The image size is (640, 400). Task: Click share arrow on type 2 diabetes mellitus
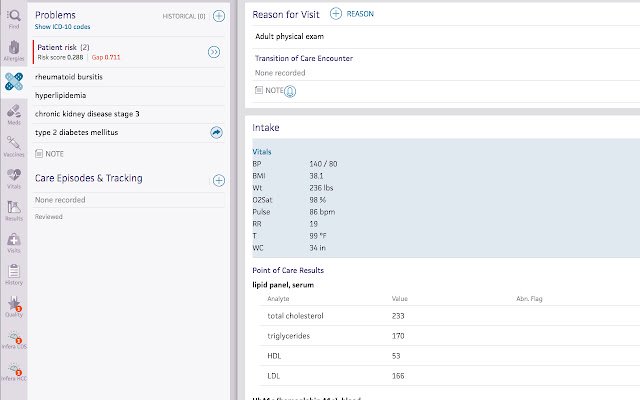(x=216, y=132)
